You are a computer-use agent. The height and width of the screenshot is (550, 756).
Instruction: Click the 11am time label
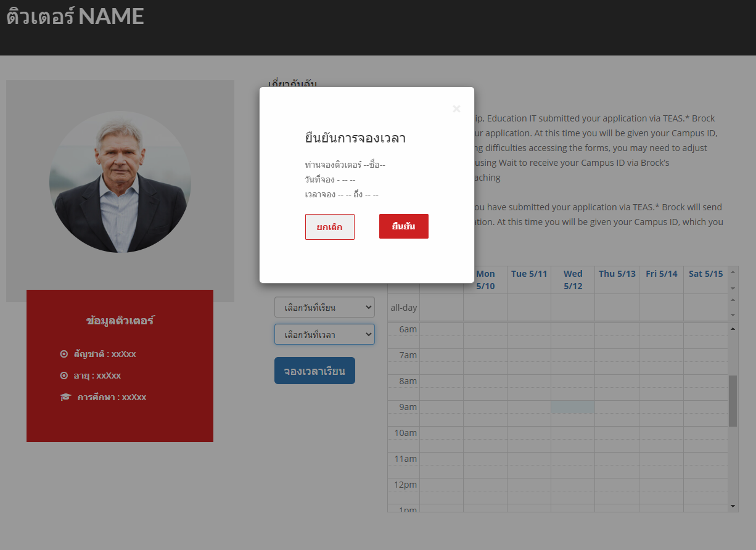tap(405, 459)
